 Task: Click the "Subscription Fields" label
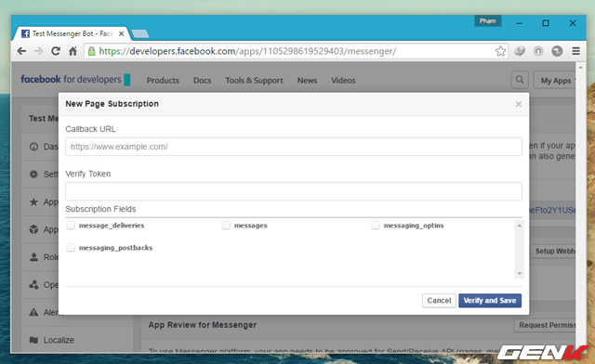pyautogui.click(x=100, y=209)
